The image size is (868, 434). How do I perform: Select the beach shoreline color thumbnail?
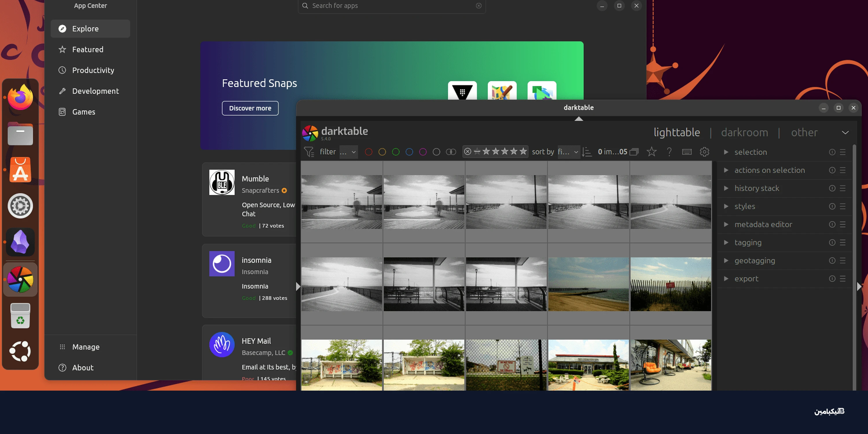(x=588, y=284)
